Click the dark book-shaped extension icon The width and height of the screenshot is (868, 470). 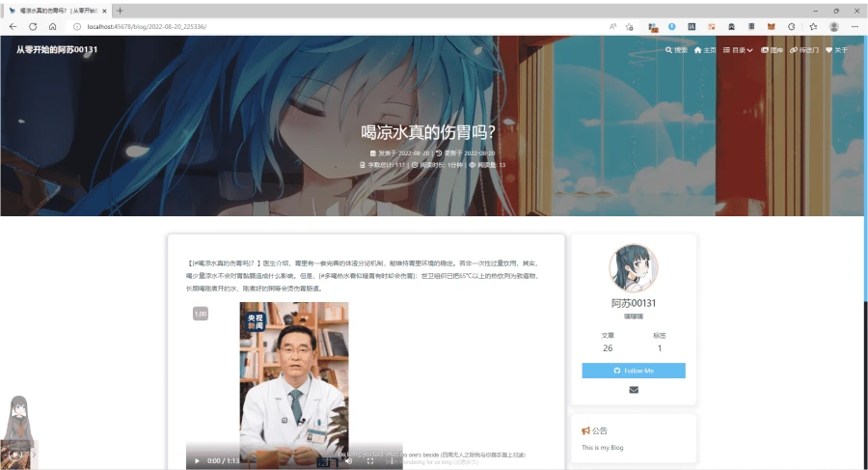[x=751, y=27]
